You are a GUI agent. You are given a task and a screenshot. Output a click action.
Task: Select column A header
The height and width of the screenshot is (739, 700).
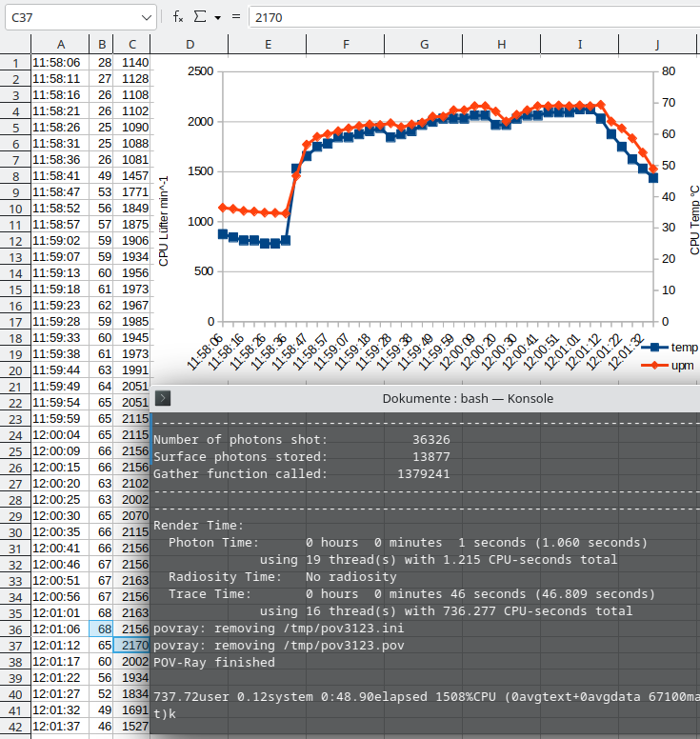(60, 45)
